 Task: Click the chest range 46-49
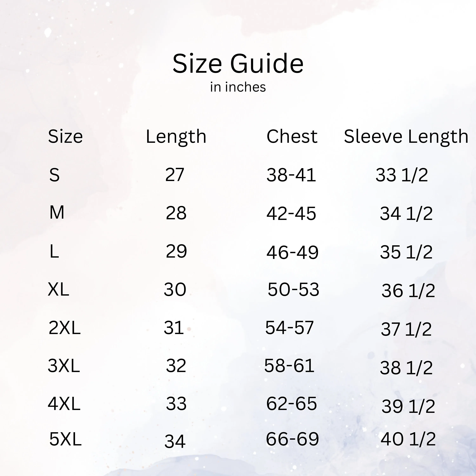[292, 252]
